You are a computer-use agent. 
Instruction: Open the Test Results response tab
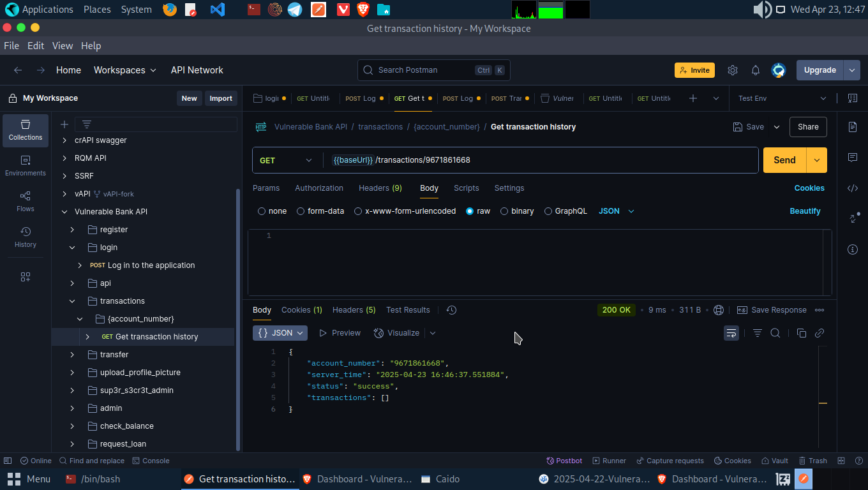[408, 310]
